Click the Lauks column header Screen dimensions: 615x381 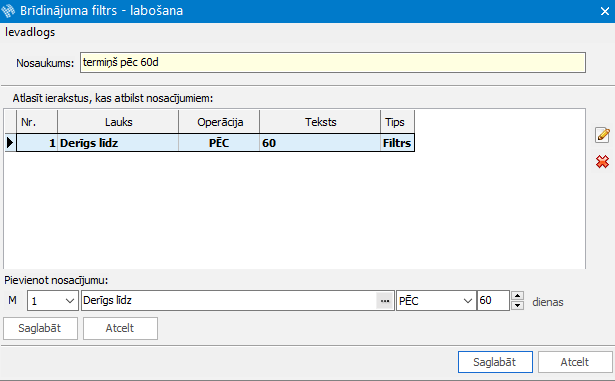(x=118, y=122)
